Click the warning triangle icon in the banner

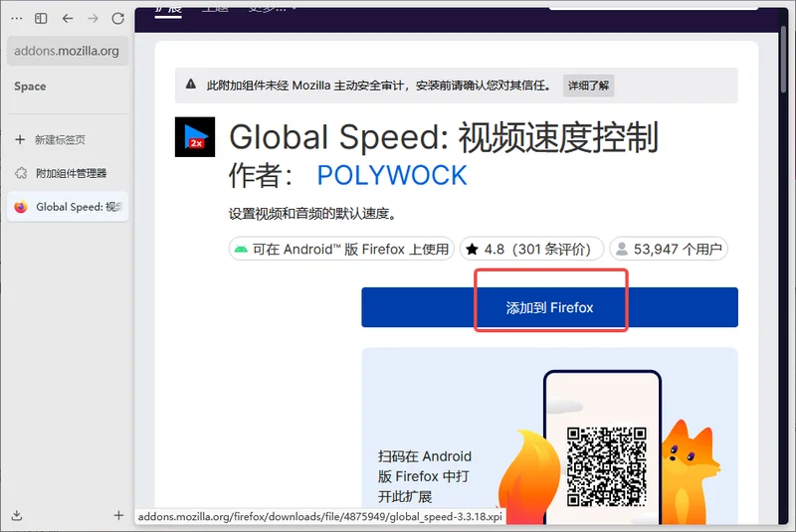(191, 85)
